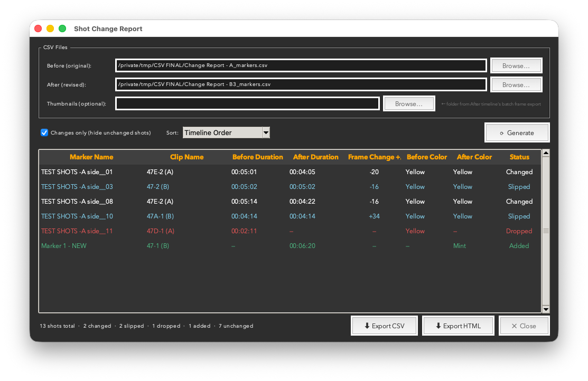
Task: Click the Mint after color cell
Action: tap(460, 246)
